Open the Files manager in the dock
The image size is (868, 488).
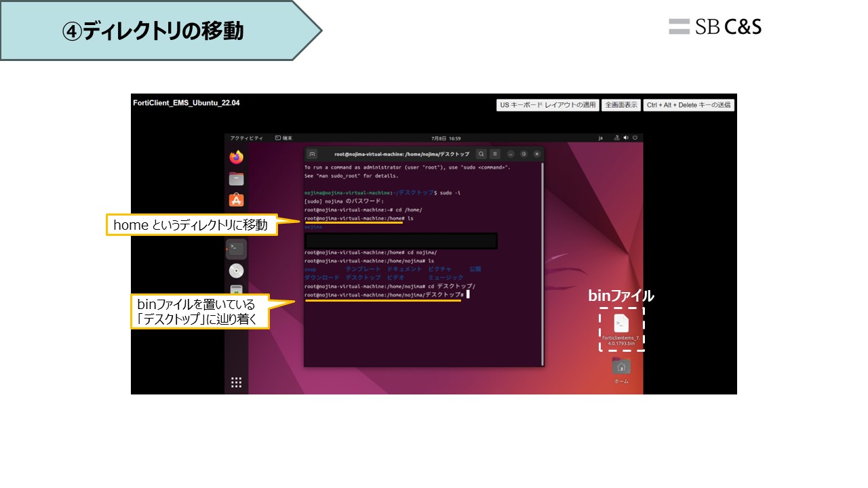point(236,179)
